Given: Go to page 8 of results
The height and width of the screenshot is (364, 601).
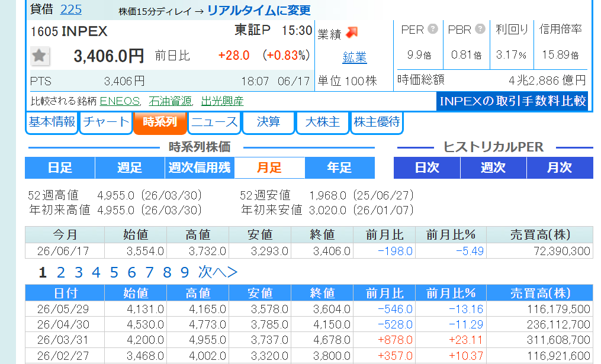Looking at the screenshot, I should [x=167, y=272].
